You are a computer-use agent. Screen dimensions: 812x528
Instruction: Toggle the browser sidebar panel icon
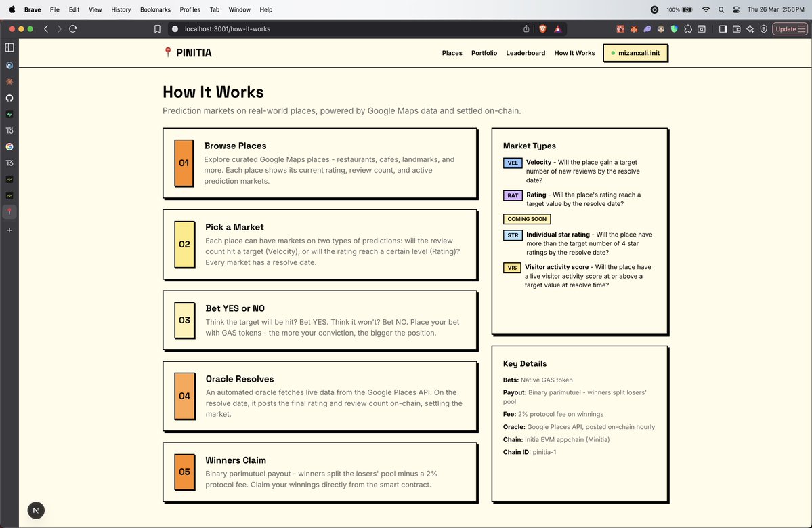pyautogui.click(x=723, y=29)
